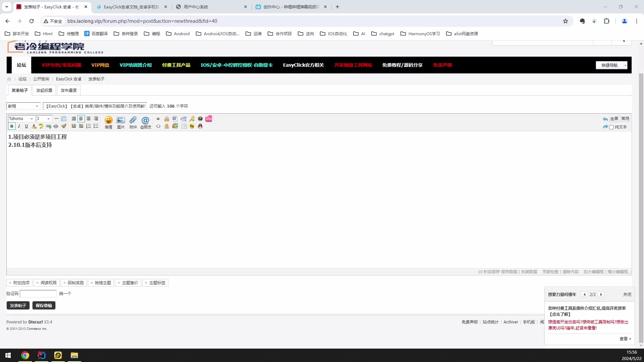The width and height of the screenshot is (644, 362).
Task: Apply bold formatting with the B icon
Action: pyautogui.click(x=12, y=126)
